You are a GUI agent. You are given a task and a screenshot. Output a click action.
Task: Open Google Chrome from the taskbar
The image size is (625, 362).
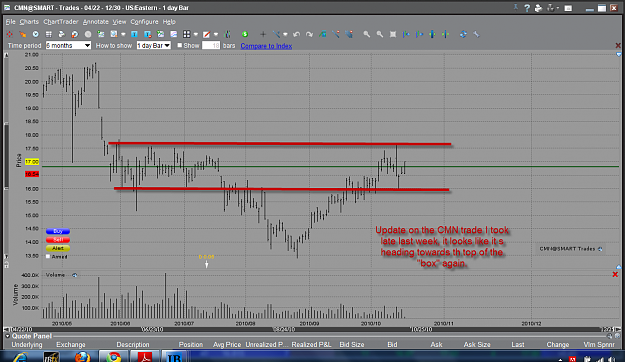tap(113, 356)
